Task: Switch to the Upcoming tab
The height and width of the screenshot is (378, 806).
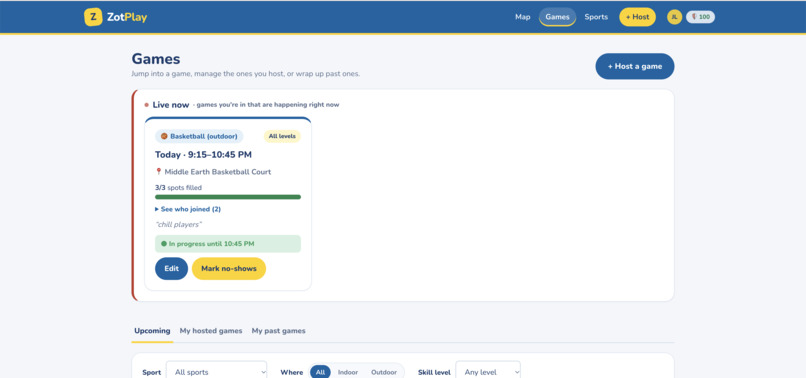Action: (x=152, y=331)
